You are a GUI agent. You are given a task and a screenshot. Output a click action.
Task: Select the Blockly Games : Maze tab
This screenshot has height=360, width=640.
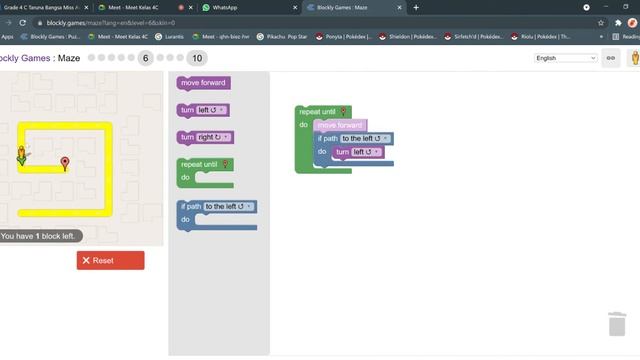(x=342, y=7)
